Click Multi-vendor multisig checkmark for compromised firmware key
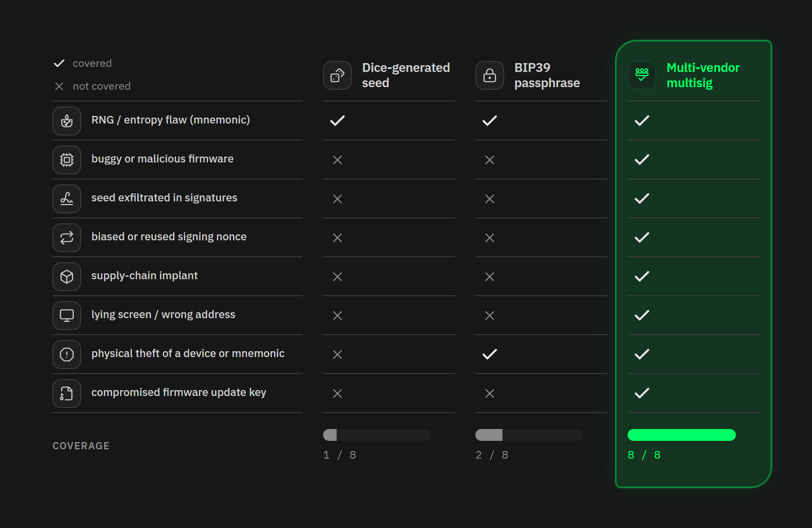Viewport: 812px width, 528px height. tap(642, 393)
